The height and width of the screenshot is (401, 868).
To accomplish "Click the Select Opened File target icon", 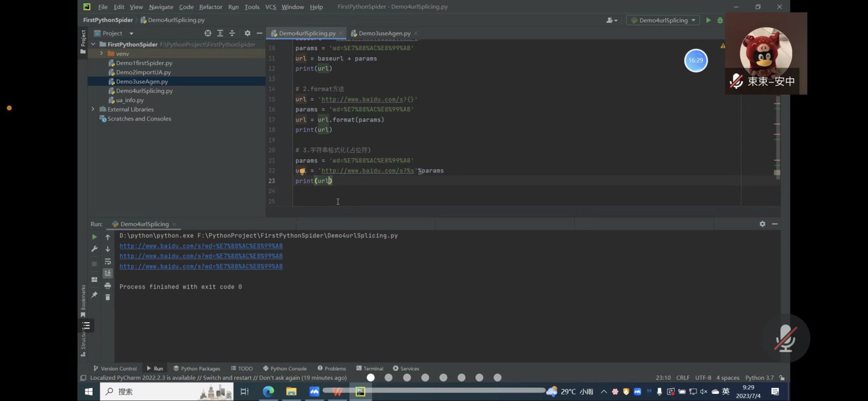I will pos(208,33).
